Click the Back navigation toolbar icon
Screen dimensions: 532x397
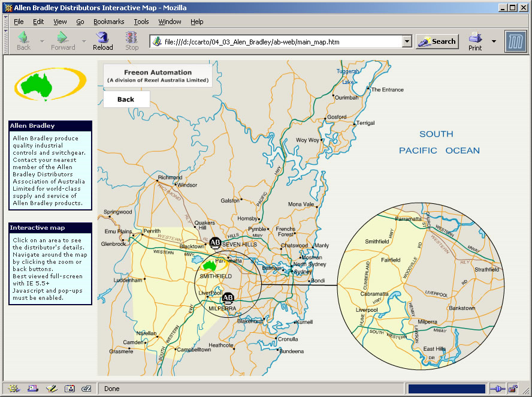[x=23, y=41]
